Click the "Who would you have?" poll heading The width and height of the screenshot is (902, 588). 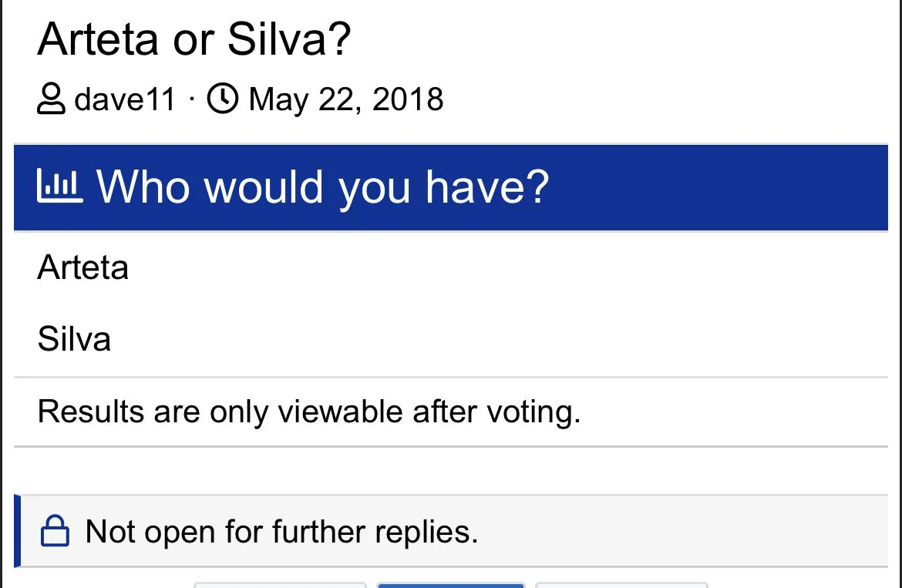click(x=322, y=186)
